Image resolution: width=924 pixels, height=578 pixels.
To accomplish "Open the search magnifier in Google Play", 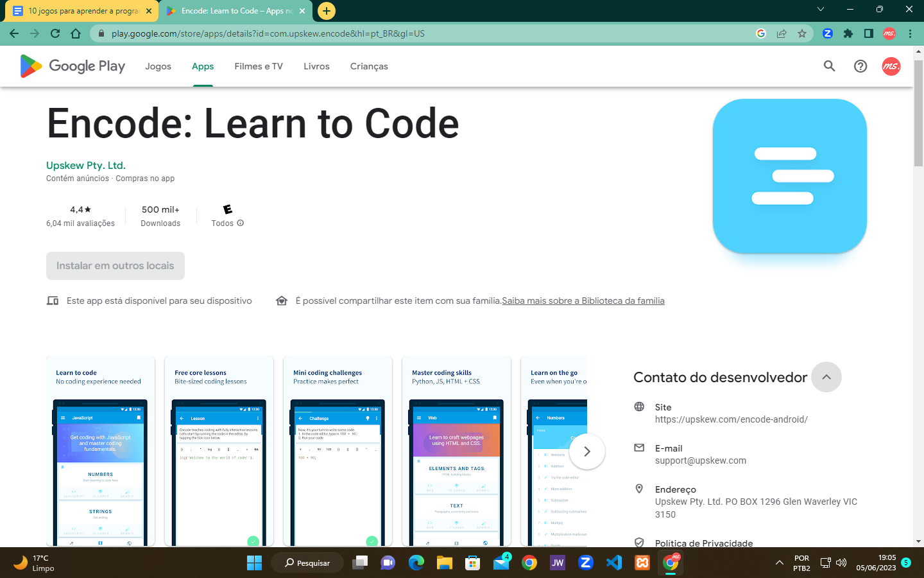I will click(x=830, y=66).
